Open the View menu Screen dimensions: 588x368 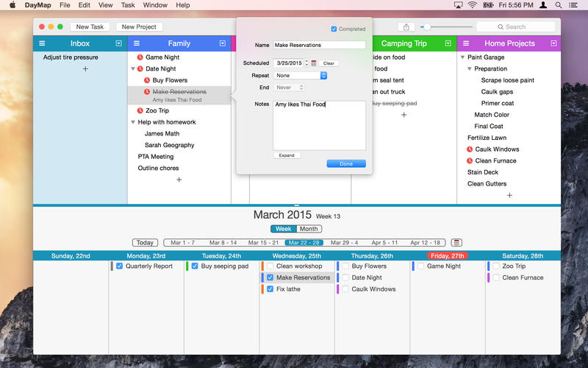(105, 5)
